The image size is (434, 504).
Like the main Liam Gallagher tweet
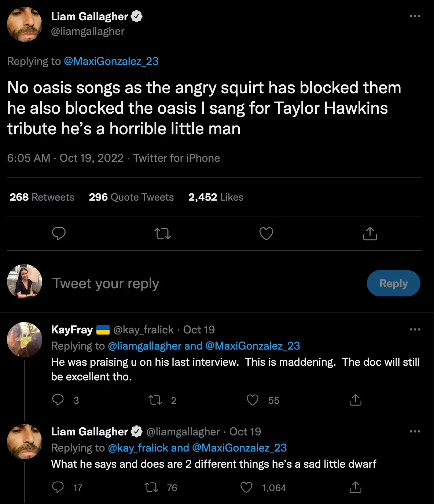[x=266, y=234]
